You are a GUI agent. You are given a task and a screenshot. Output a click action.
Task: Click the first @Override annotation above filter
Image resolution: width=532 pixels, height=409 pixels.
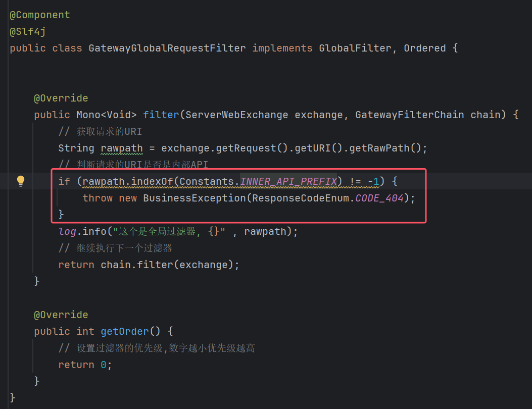click(61, 98)
